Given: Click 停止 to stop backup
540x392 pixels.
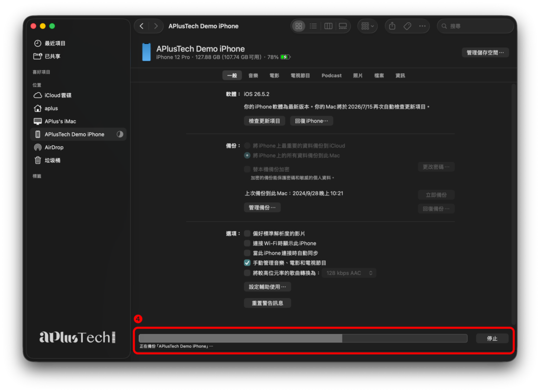Looking at the screenshot, I should pos(492,339).
